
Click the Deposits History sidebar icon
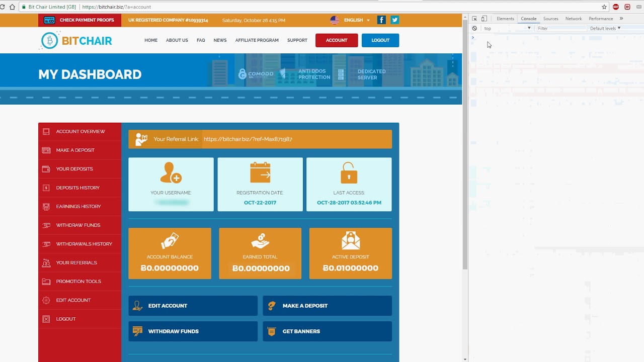pos(46,188)
